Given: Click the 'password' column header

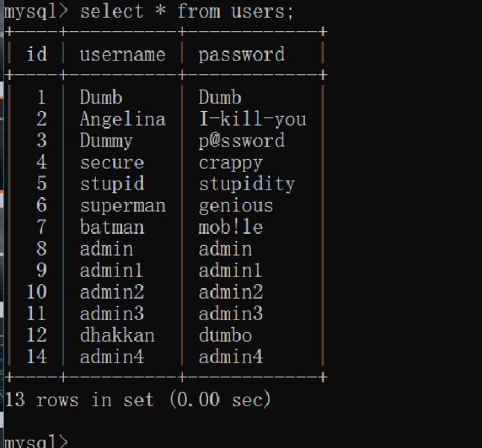Looking at the screenshot, I should point(241,54).
